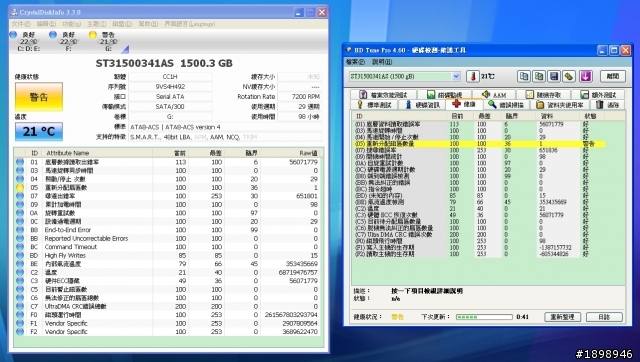Open the 文件(F) menu in CrystalDiskInfo

coord(21,24)
